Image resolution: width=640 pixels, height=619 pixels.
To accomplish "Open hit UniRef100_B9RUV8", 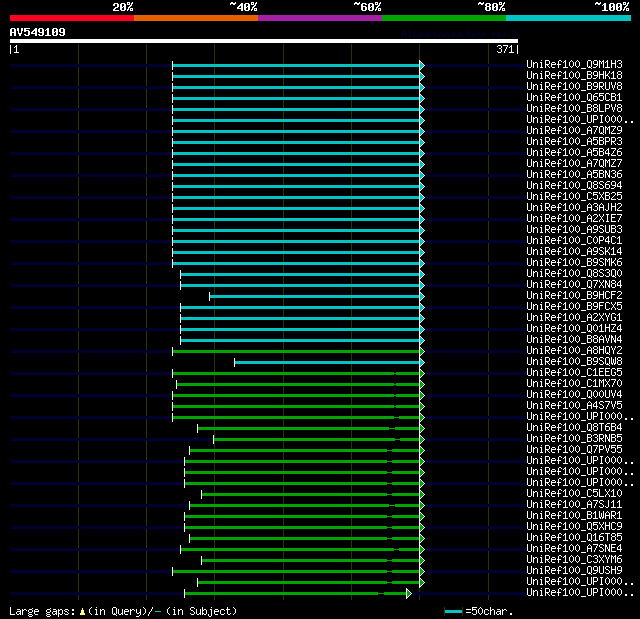I will (574, 87).
